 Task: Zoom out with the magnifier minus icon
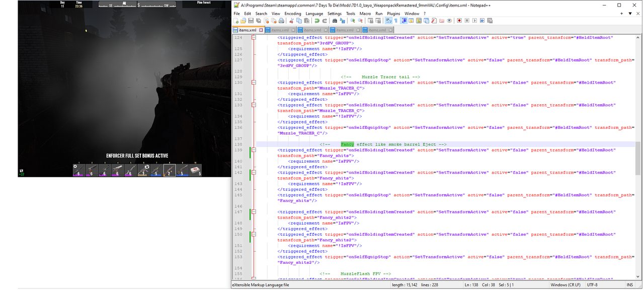360,21
